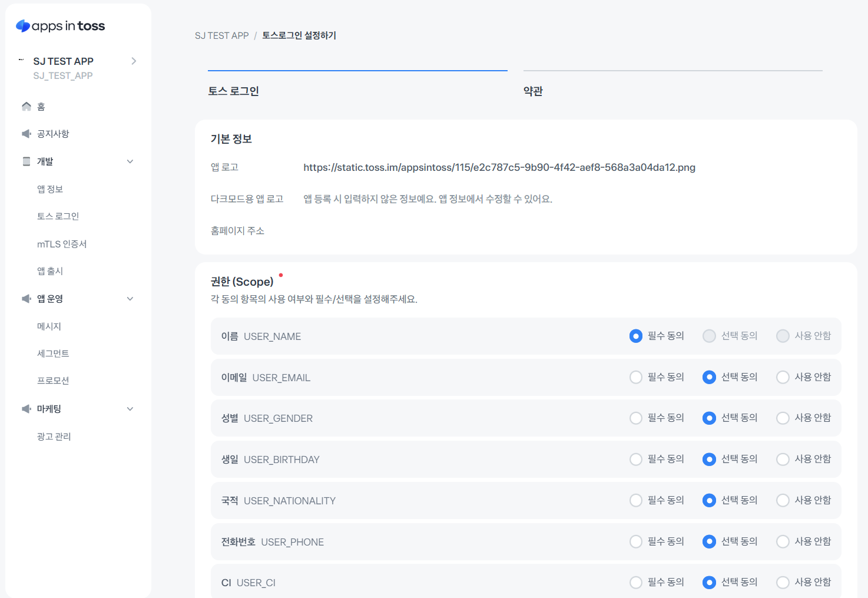Open 앱 정보 menu item
This screenshot has height=598, width=868.
[50, 189]
